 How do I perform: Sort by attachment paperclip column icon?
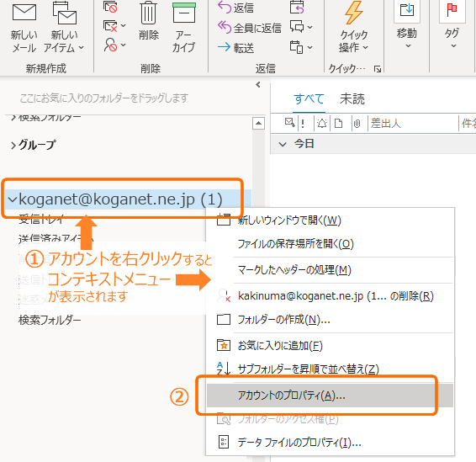pyautogui.click(x=357, y=124)
